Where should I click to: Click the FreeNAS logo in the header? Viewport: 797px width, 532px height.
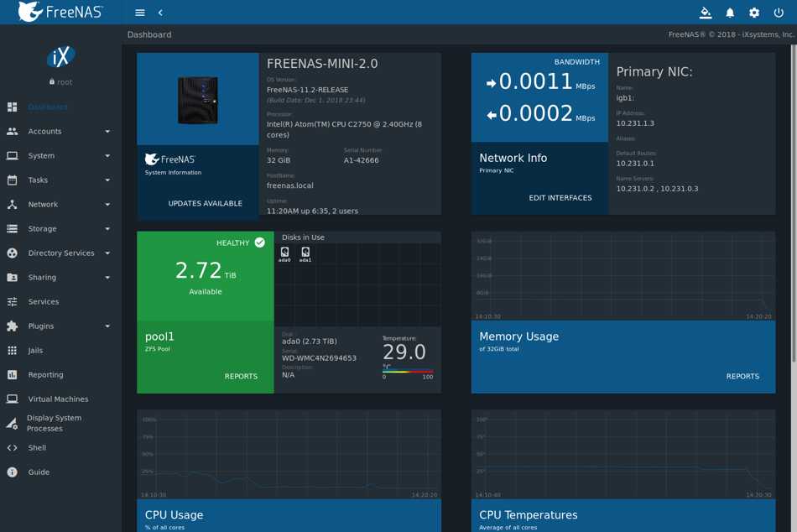60,12
